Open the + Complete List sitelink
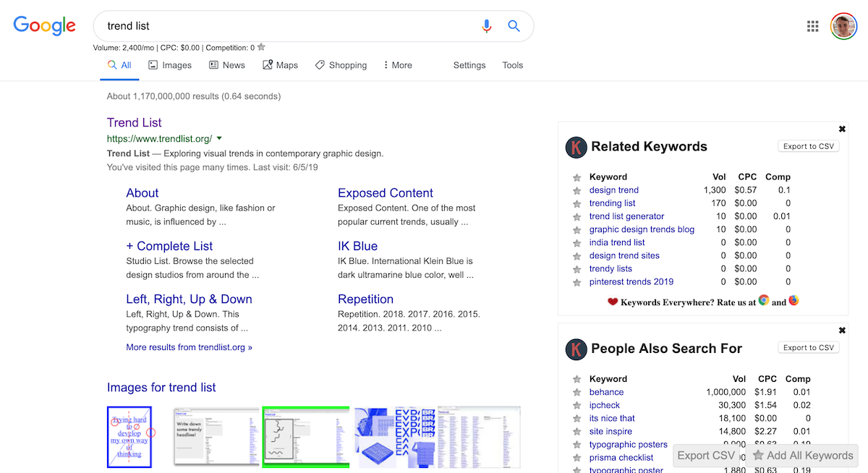Image resolution: width=868 pixels, height=473 pixels. click(x=169, y=246)
